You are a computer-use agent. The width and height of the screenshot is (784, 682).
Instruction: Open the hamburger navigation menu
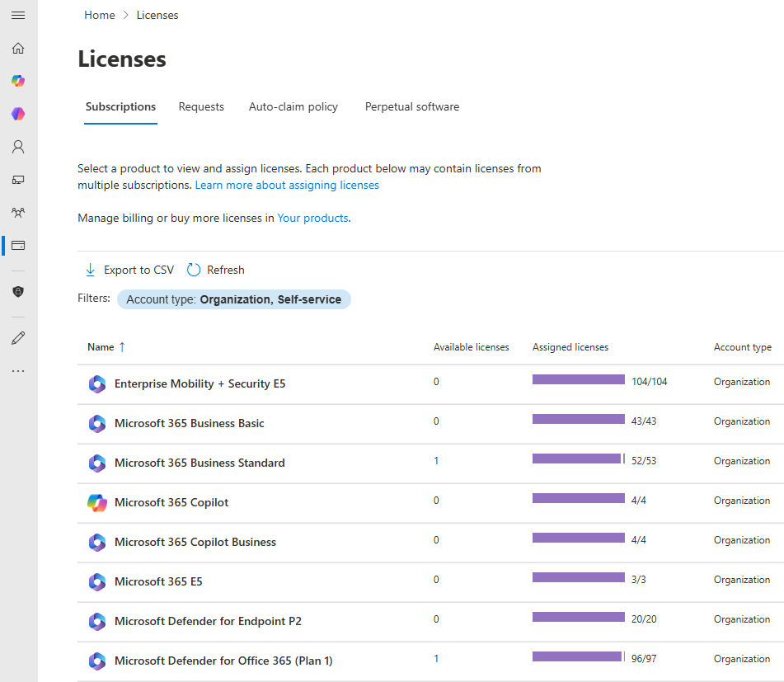(18, 15)
